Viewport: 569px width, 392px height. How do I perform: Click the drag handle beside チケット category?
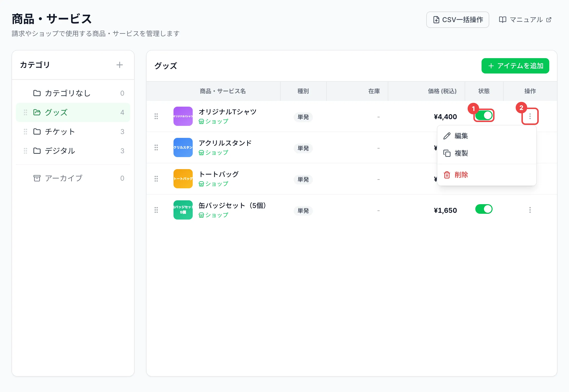(25, 132)
